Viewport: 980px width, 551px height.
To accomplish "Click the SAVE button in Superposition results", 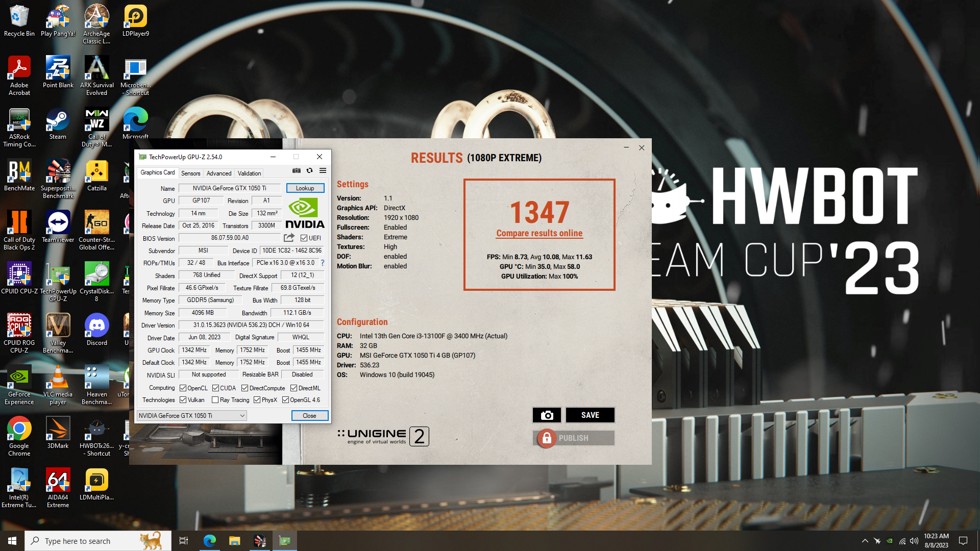I will (x=590, y=415).
